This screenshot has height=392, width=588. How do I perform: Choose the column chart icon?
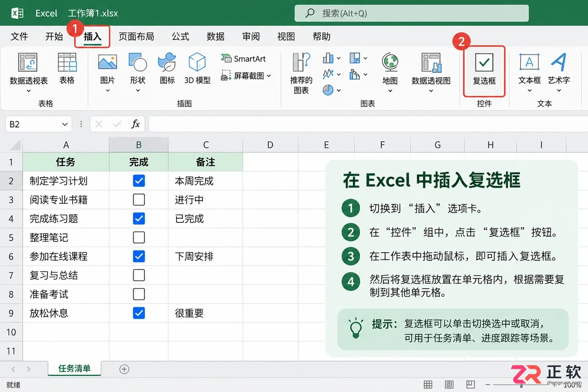pyautogui.click(x=328, y=58)
